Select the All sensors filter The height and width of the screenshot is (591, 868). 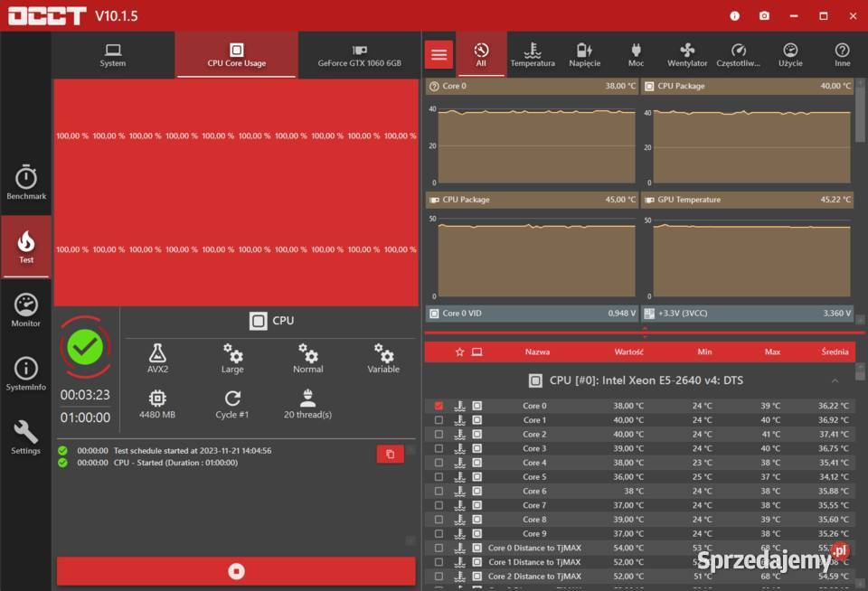[x=481, y=55]
